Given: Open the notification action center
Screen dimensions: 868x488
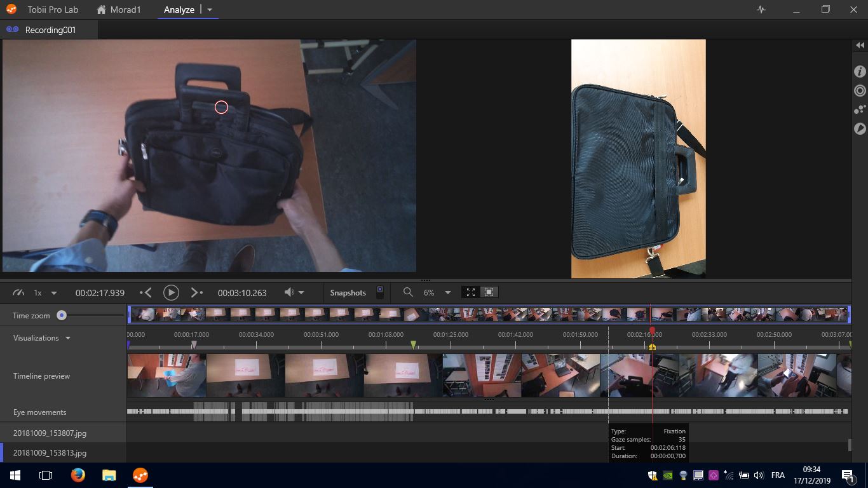Looking at the screenshot, I should (x=848, y=475).
